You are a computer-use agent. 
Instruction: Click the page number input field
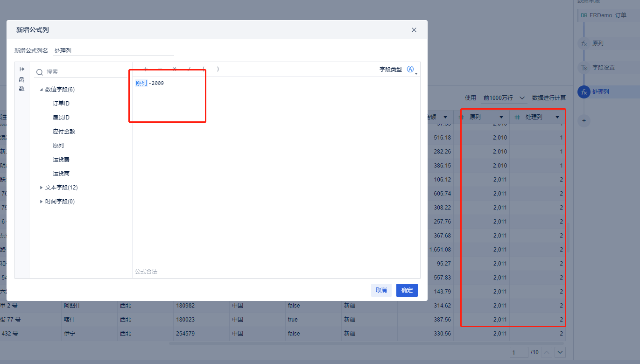[519, 352]
